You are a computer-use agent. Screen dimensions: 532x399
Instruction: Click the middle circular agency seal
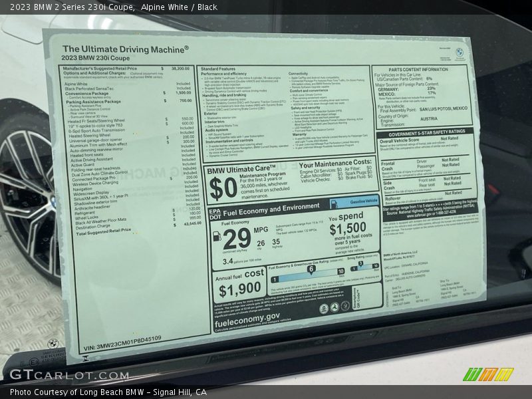334,307
